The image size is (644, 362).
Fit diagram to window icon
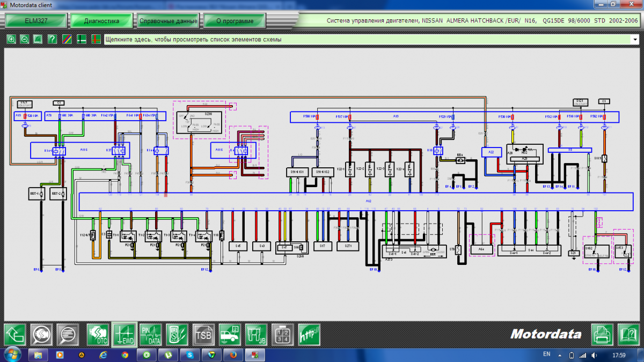coord(38,39)
